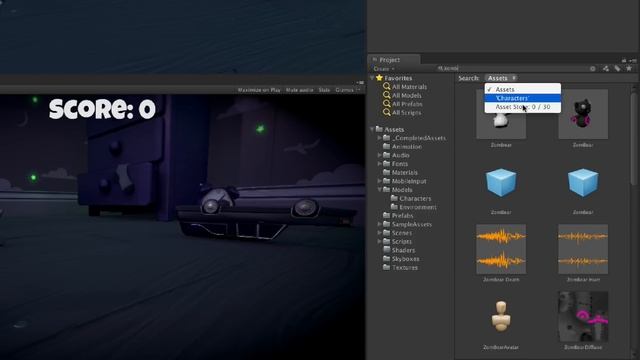Select the Skyboxes folder

405,258
